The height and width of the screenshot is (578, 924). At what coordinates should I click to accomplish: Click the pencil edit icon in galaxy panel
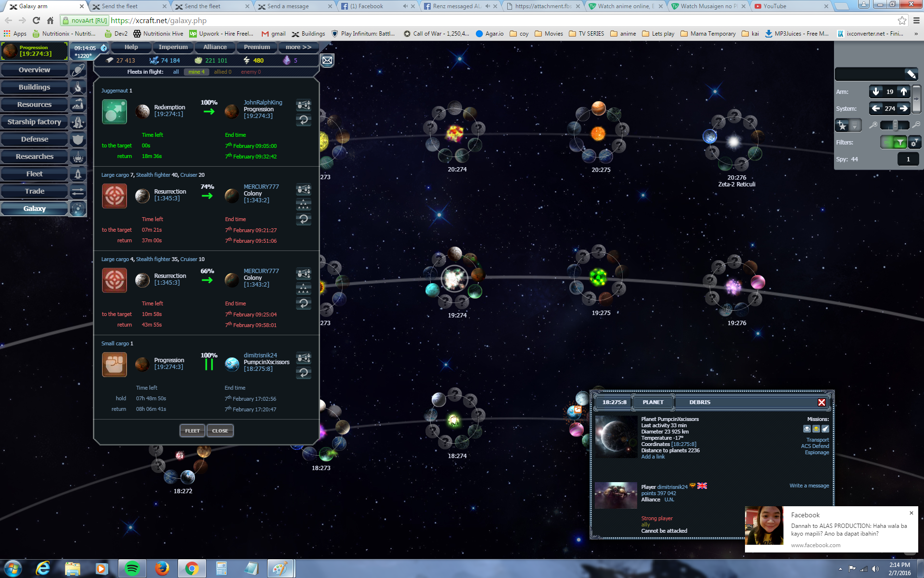click(x=911, y=74)
